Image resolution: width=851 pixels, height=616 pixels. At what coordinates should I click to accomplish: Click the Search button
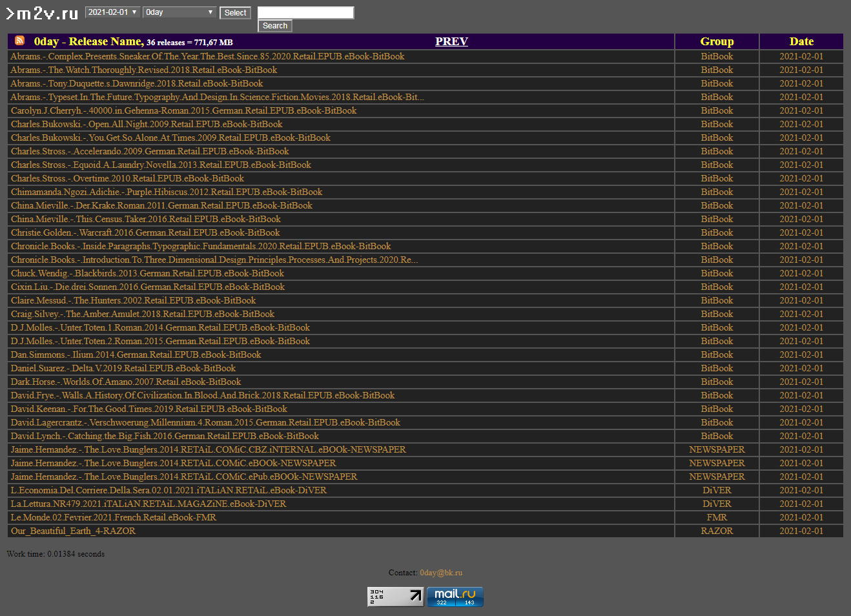[x=275, y=26]
